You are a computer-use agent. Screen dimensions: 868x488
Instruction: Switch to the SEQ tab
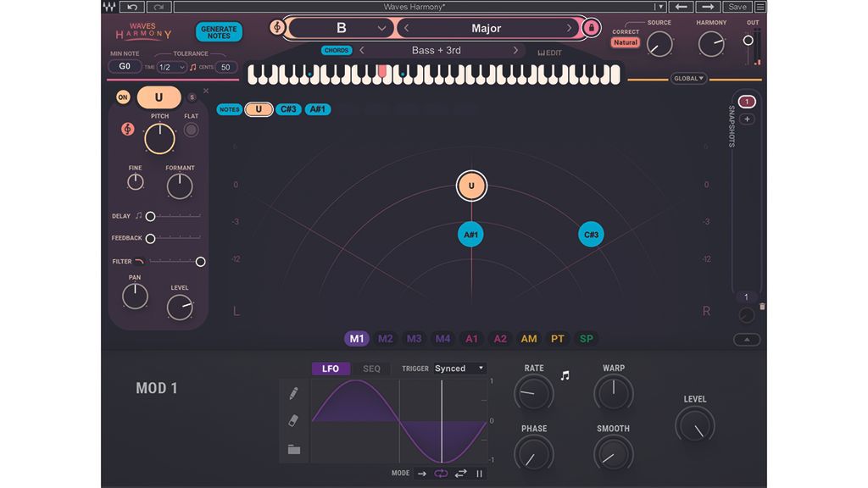(372, 369)
